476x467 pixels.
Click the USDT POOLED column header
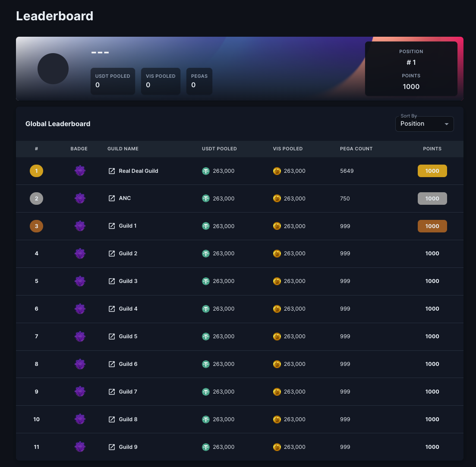pos(219,149)
